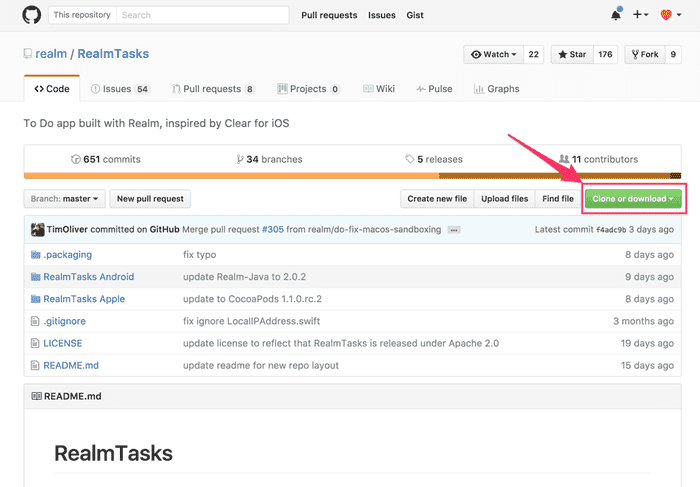The height and width of the screenshot is (487, 700).
Task: Click the LICENSE file icon
Action: click(36, 343)
